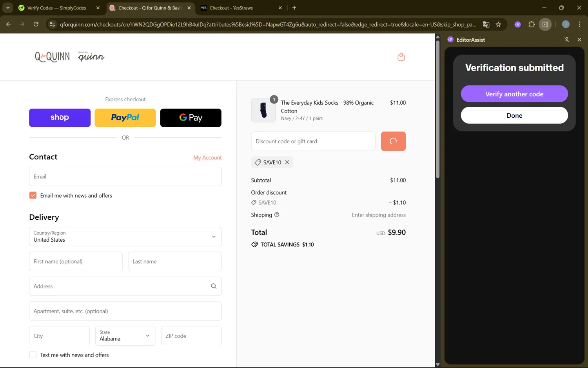Click the Verification submitted heading
Viewport: 588px width, 368px height.
pos(514,67)
